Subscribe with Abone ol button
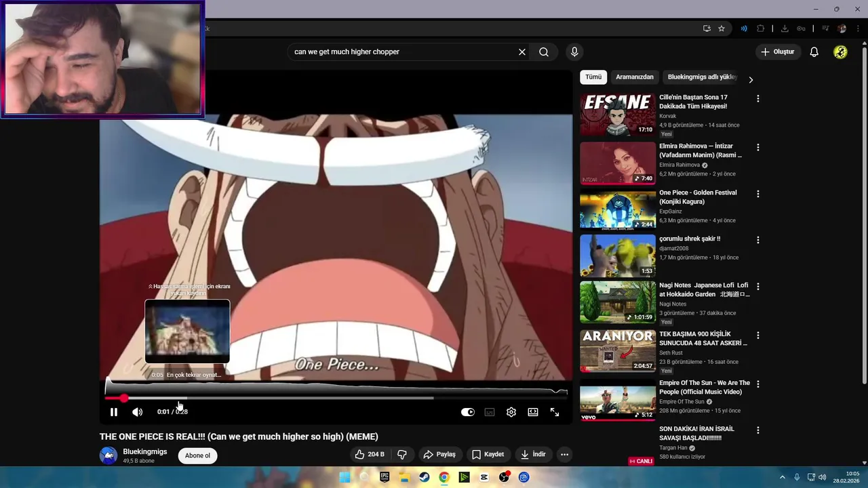868x488 pixels. pos(198,455)
